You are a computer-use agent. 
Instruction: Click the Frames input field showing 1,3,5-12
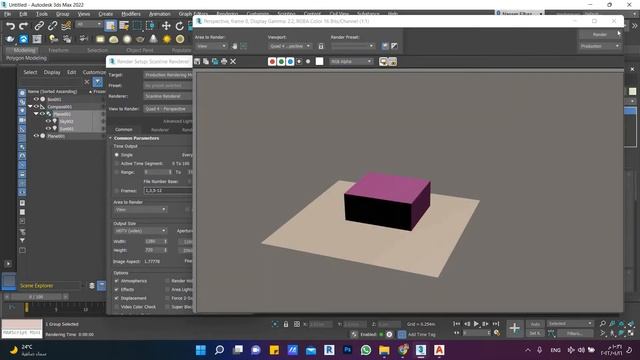(x=168, y=191)
